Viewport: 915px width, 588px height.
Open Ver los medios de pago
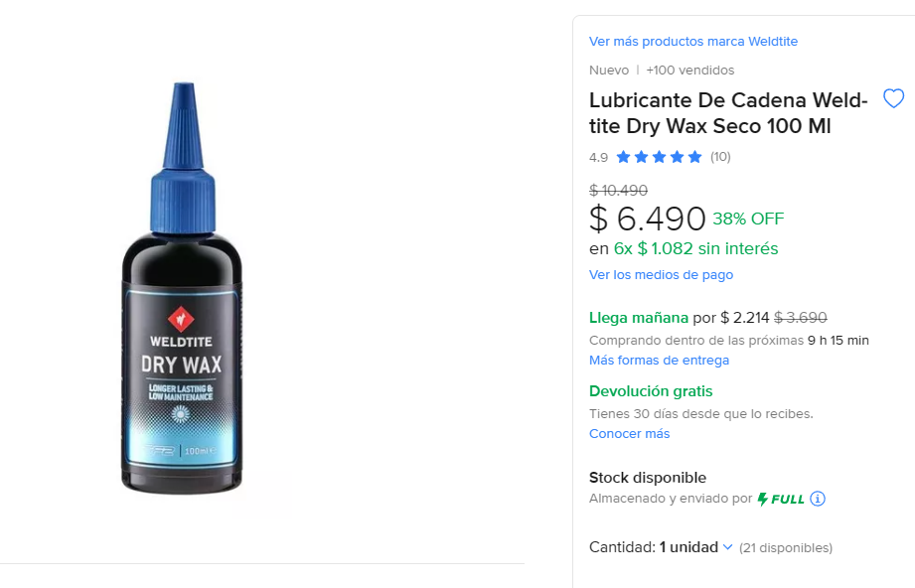[661, 275]
